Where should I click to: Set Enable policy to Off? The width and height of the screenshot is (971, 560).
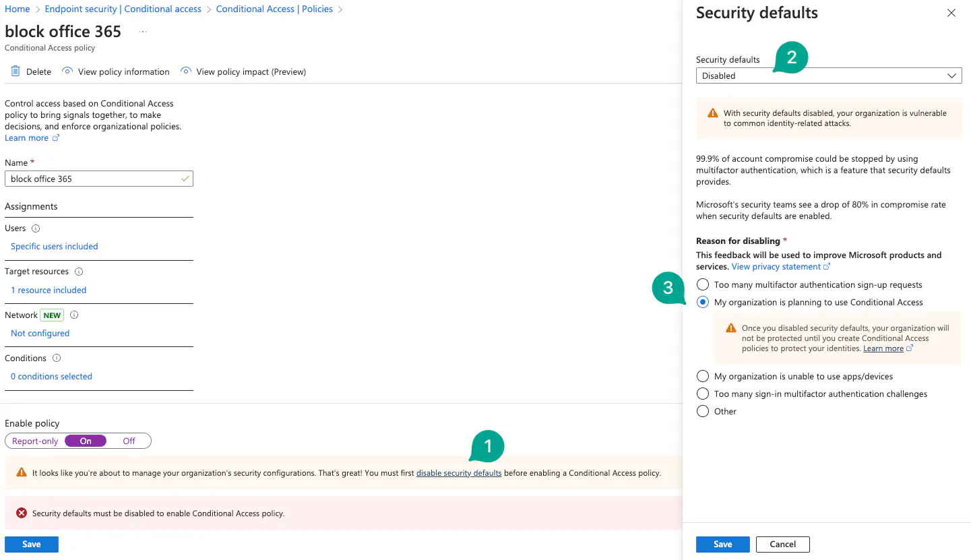(129, 441)
